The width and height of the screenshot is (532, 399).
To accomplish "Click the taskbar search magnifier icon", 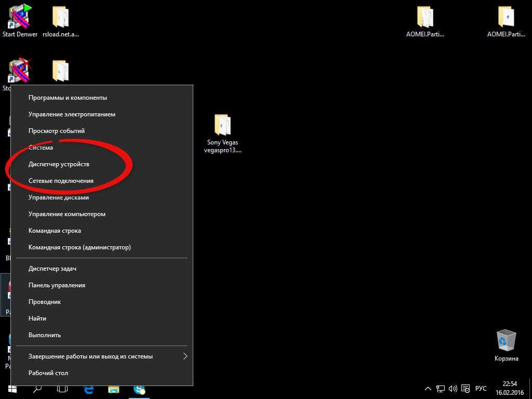I will 37,389.
